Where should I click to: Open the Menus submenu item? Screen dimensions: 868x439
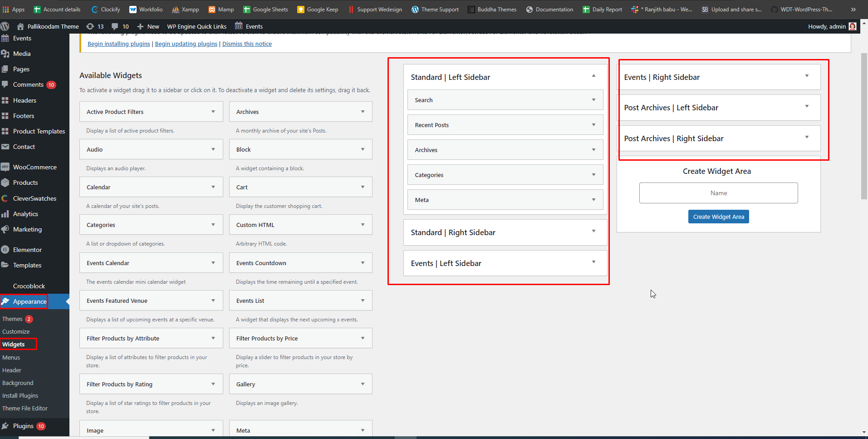[11, 357]
